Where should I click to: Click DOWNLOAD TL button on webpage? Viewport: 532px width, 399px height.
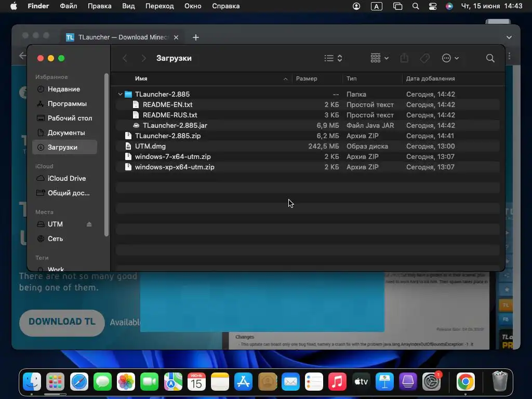62,322
